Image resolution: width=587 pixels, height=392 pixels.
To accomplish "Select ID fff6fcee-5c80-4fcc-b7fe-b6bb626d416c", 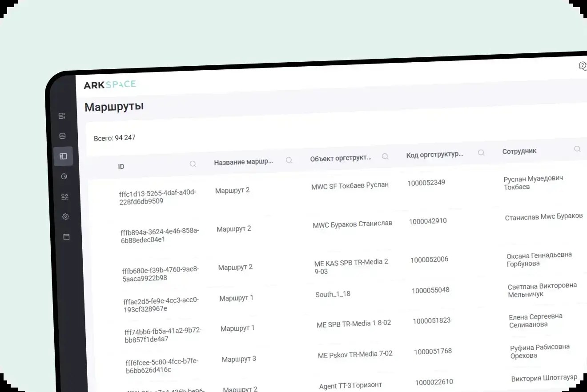I will [162, 365].
